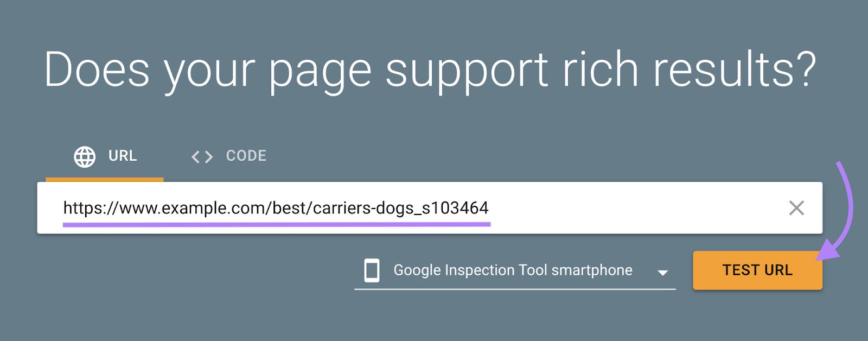The image size is (868, 341).
Task: Expand the Google Inspection Tool smartphone selector
Action: tap(662, 271)
